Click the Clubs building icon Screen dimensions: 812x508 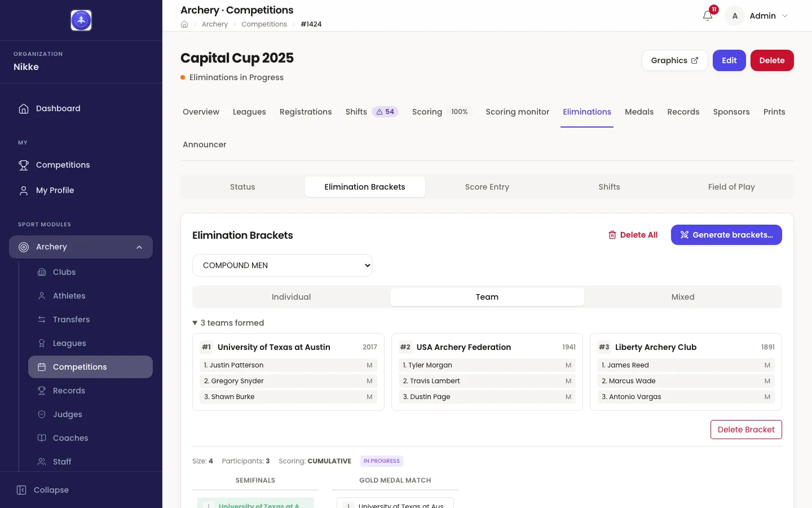pyautogui.click(x=42, y=272)
